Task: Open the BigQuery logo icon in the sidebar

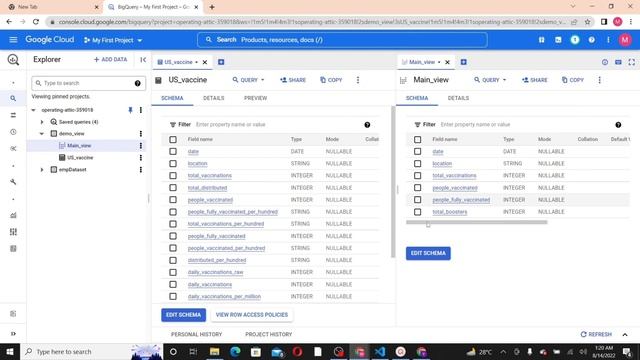Action: tap(13, 60)
